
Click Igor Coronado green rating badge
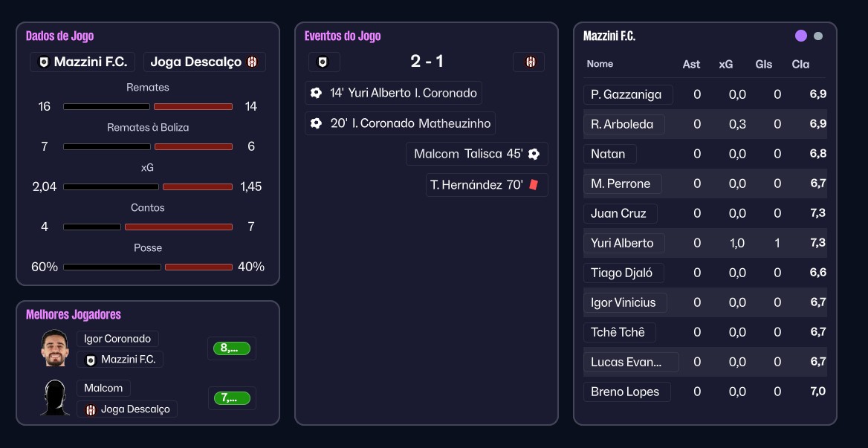[231, 348]
